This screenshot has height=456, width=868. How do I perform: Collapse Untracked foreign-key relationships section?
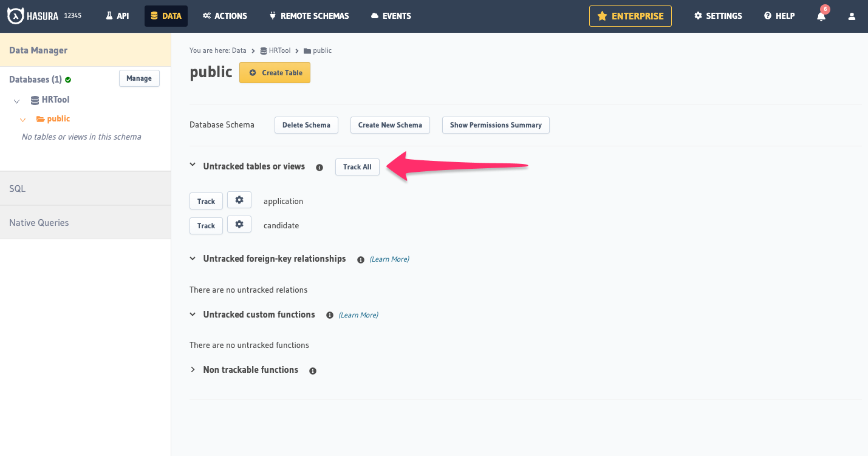tap(193, 258)
